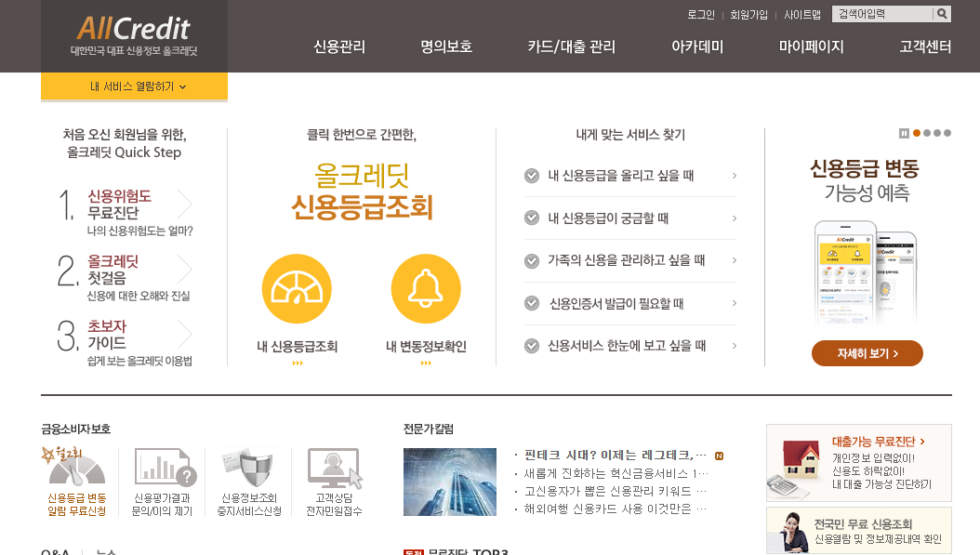Pause the banner carousel

click(x=904, y=133)
